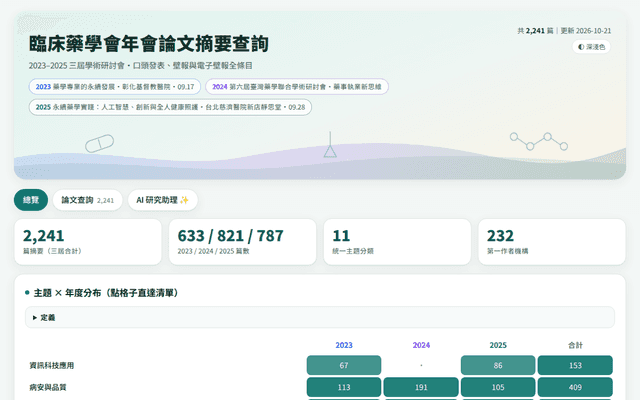
Task: Expand the 定義 disclosure section
Action: click(320, 318)
